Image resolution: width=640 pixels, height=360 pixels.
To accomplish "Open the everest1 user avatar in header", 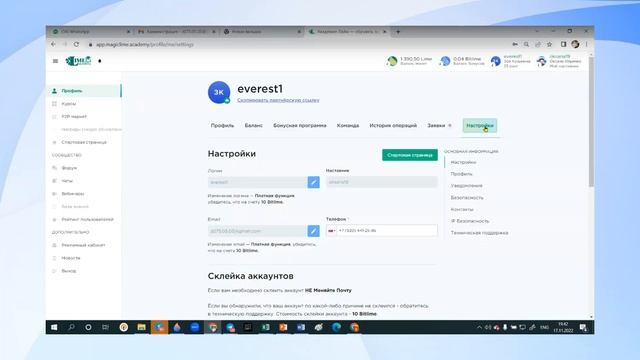I will click(496, 61).
